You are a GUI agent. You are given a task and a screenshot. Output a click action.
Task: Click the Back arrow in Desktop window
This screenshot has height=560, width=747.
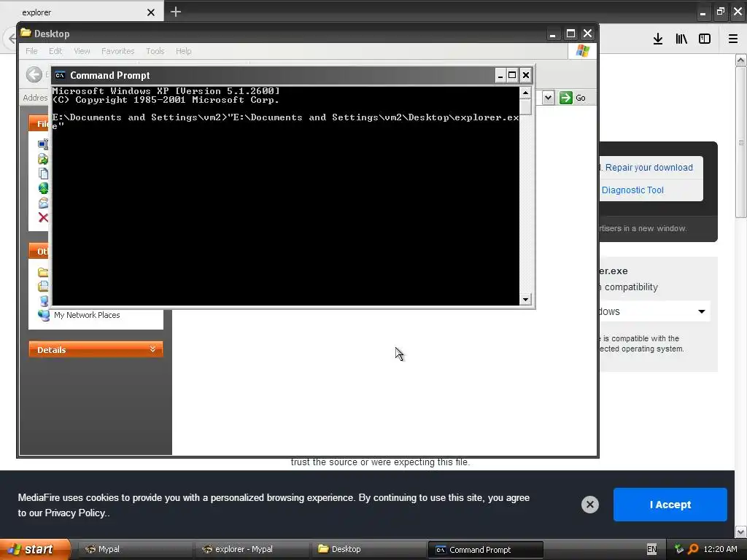(34, 74)
